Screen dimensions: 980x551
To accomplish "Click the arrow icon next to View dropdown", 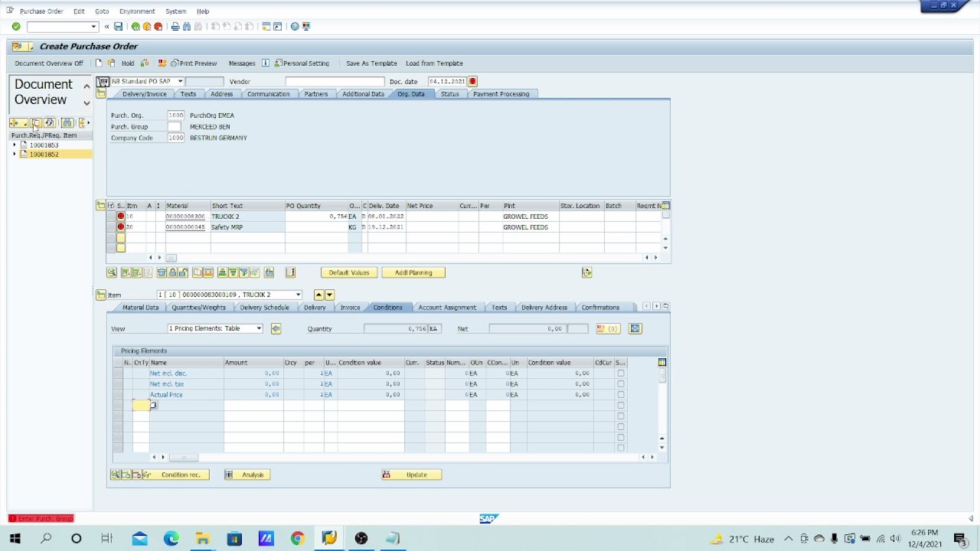I will 276,328.
